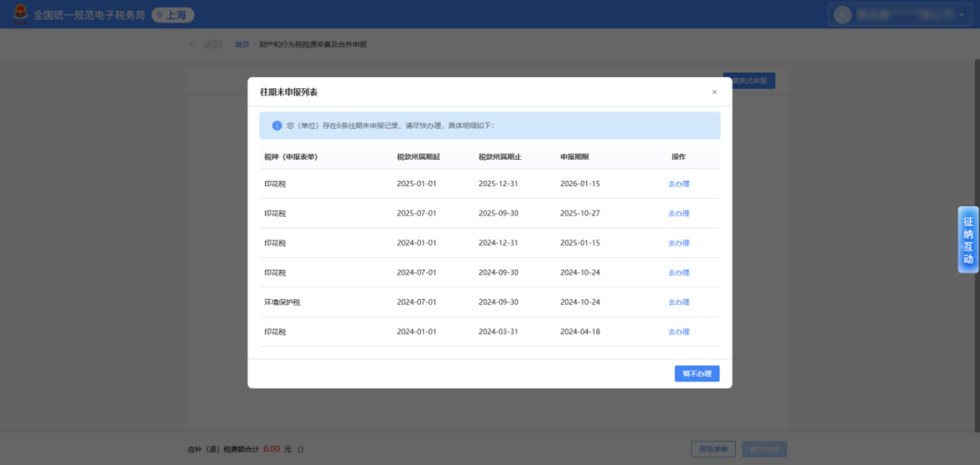Click the 税款所属期止 column header
980x465 pixels.
coord(500,157)
